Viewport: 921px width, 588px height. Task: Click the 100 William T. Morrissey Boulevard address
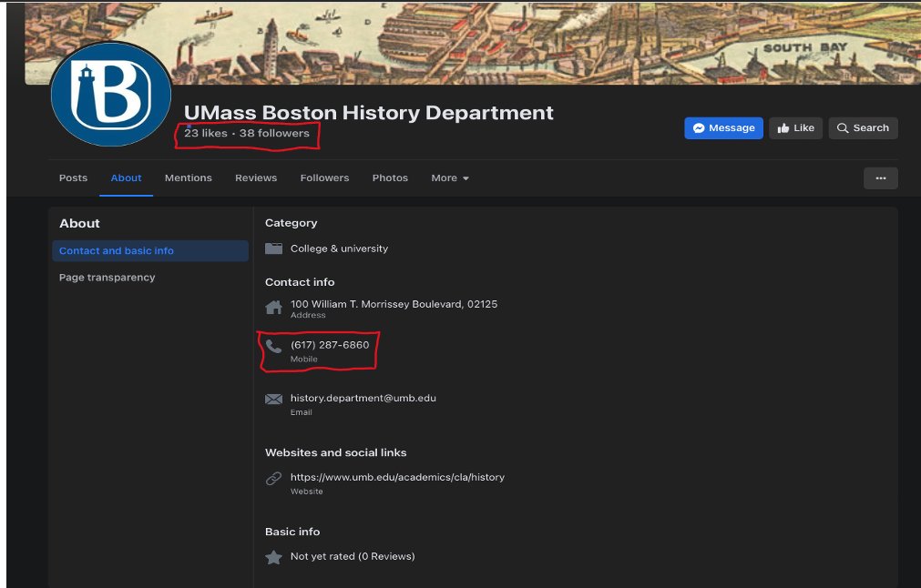(394, 304)
